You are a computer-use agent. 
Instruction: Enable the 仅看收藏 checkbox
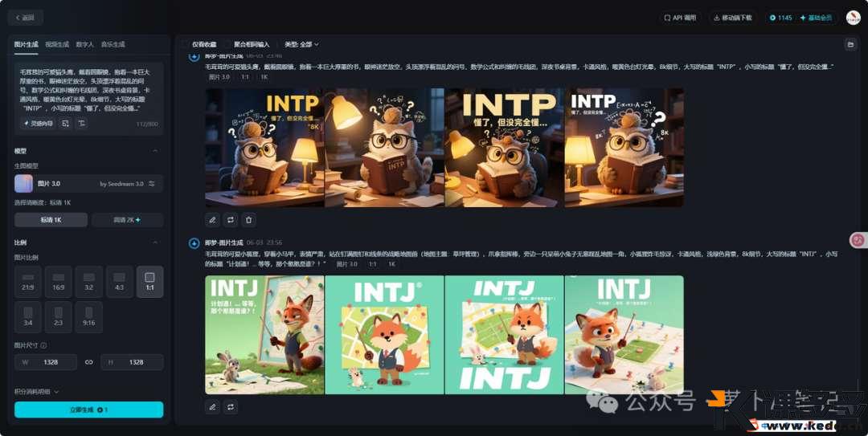pyautogui.click(x=186, y=44)
